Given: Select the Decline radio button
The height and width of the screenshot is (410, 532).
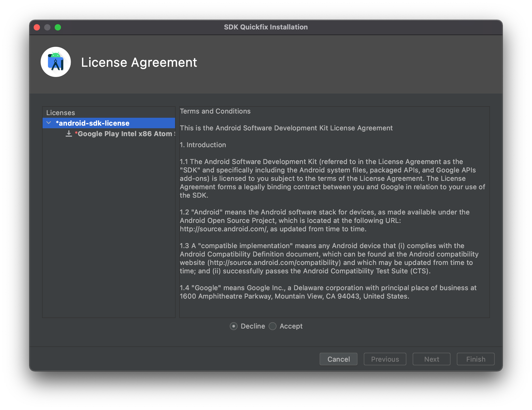Looking at the screenshot, I should pos(234,326).
